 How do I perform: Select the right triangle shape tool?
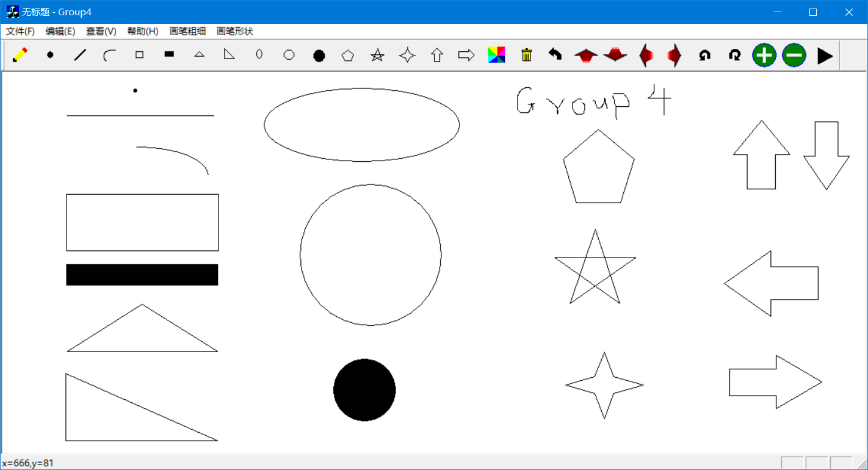pyautogui.click(x=229, y=55)
